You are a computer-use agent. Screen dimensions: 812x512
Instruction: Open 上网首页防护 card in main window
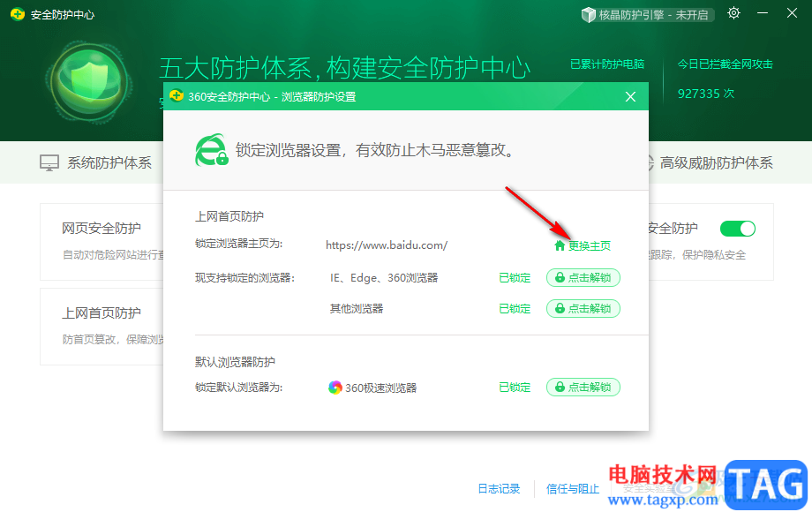102,327
